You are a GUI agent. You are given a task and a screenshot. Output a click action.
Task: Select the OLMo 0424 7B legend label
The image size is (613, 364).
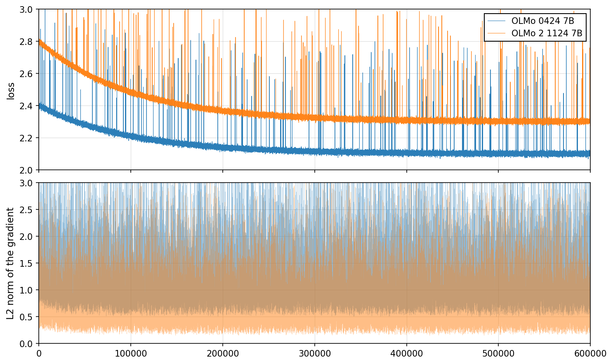click(x=542, y=21)
